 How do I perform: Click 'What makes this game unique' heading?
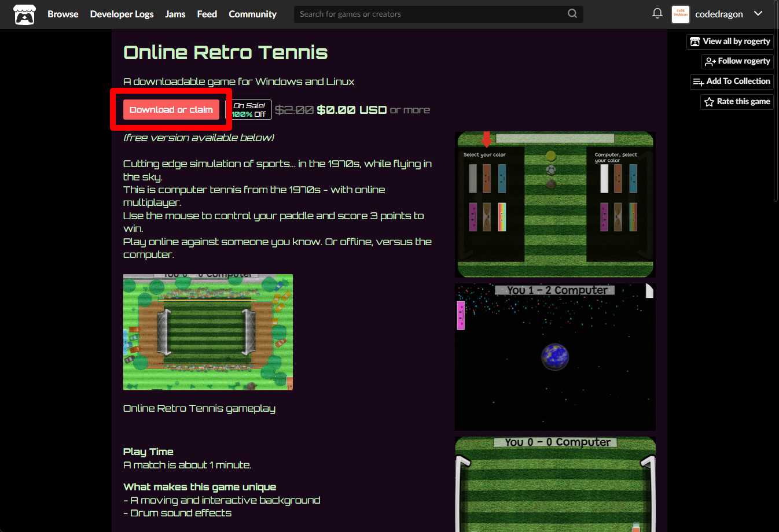pyautogui.click(x=200, y=487)
